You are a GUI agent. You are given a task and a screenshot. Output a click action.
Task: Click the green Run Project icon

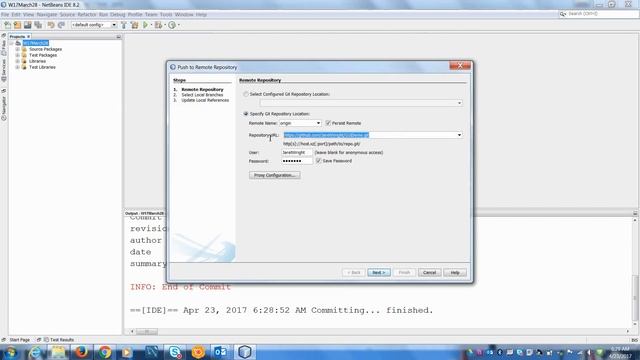145,25
